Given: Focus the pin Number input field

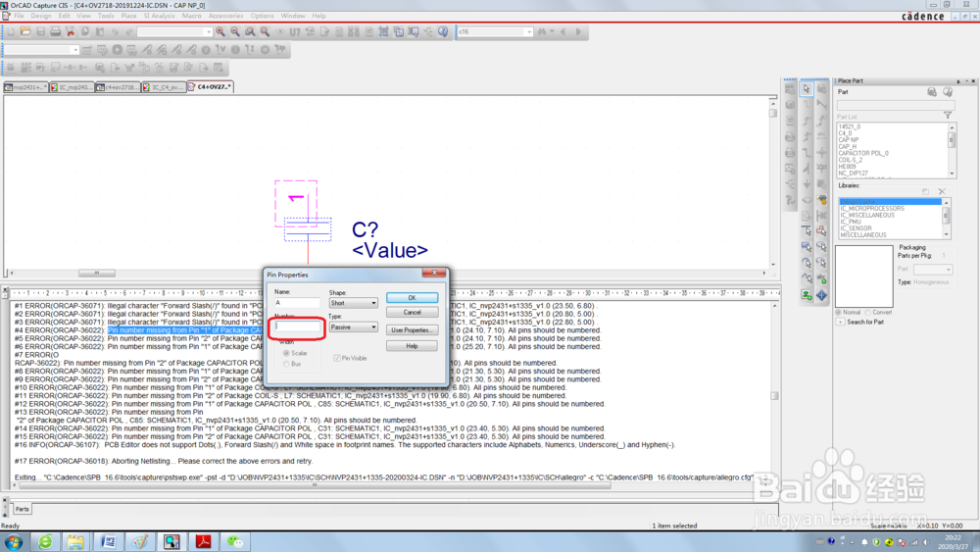Looking at the screenshot, I should pos(297,326).
